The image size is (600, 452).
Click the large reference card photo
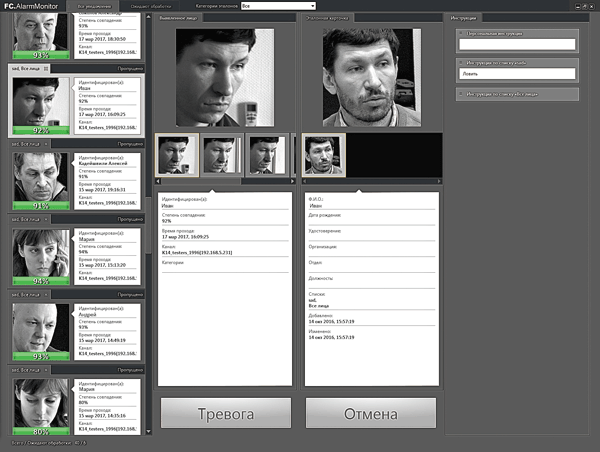click(x=372, y=78)
